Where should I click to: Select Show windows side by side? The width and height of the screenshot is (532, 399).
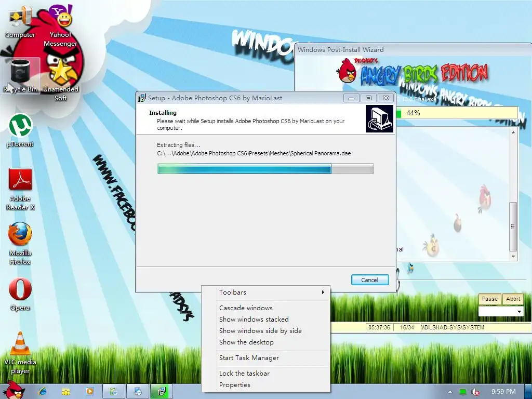(265, 331)
